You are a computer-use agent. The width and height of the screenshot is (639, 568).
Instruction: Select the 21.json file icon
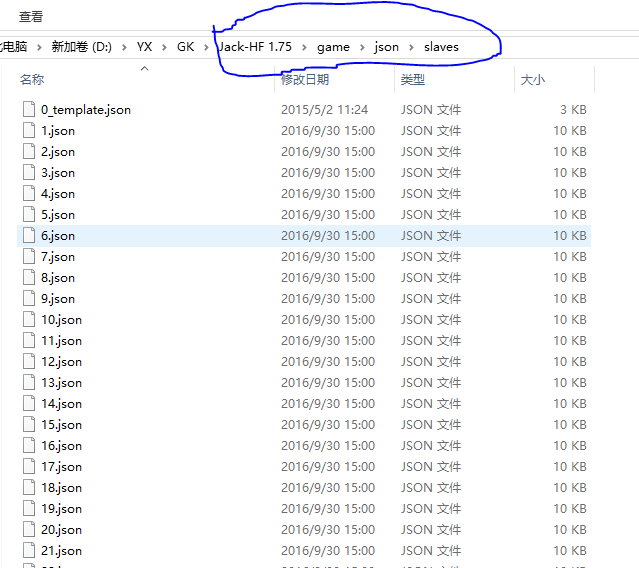pyautogui.click(x=29, y=550)
